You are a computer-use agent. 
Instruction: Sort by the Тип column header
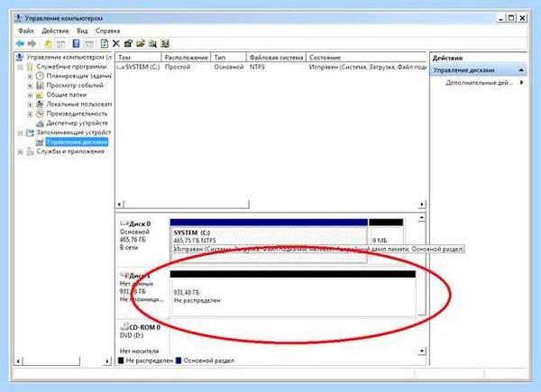[x=228, y=58]
